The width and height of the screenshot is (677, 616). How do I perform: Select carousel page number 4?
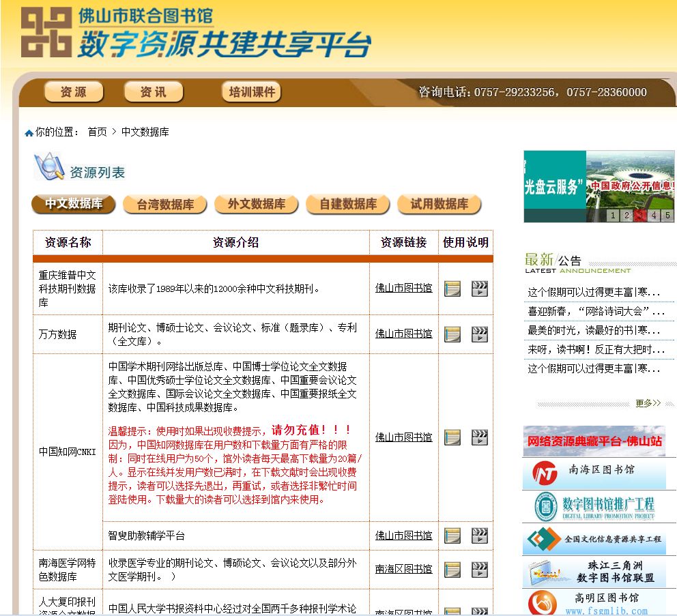(653, 214)
